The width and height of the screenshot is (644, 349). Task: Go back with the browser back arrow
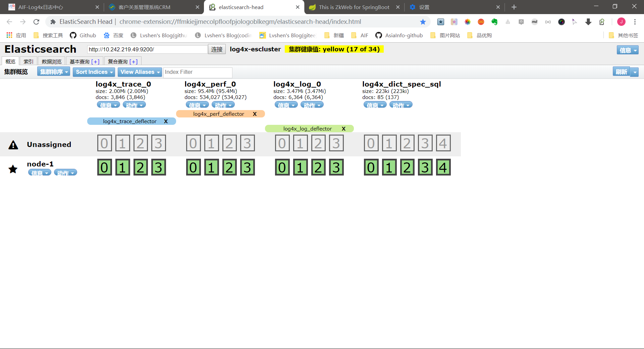(x=9, y=22)
